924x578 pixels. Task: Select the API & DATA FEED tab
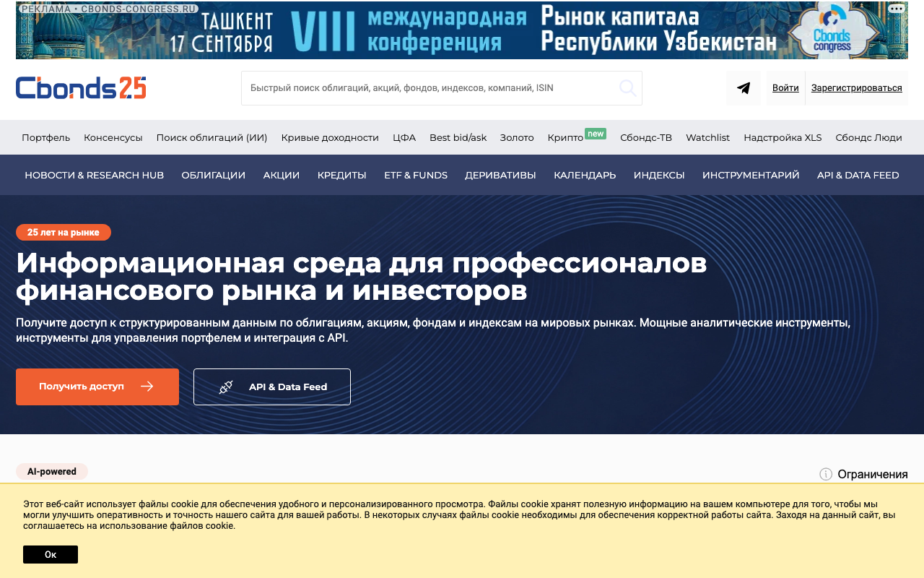pos(858,175)
